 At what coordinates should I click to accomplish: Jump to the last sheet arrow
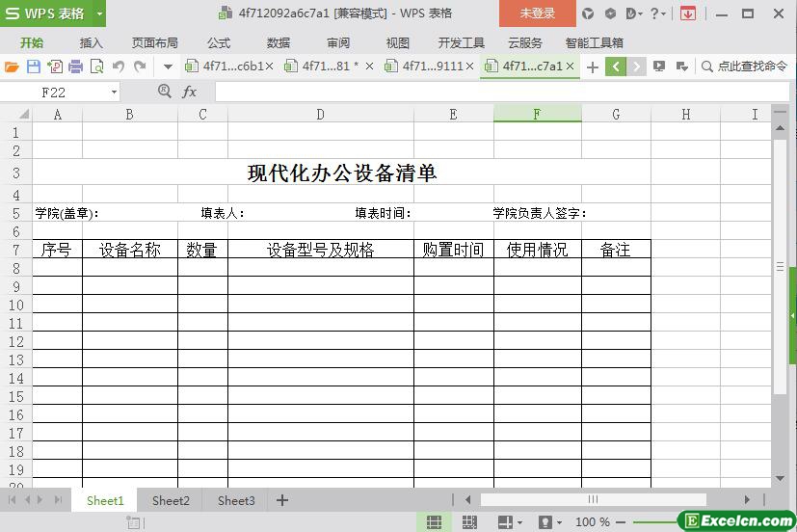pyautogui.click(x=58, y=500)
